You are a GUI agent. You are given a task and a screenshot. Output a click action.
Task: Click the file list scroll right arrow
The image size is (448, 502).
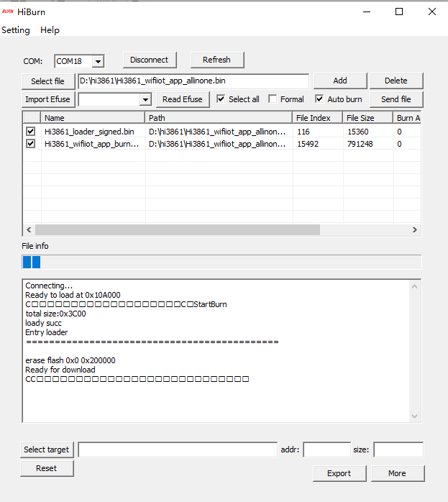(415, 229)
